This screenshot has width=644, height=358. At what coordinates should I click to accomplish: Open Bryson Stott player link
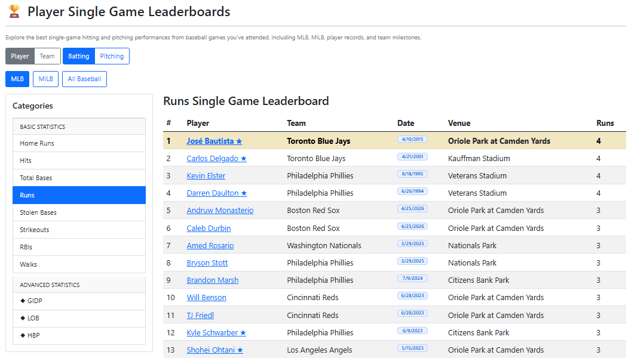click(207, 263)
